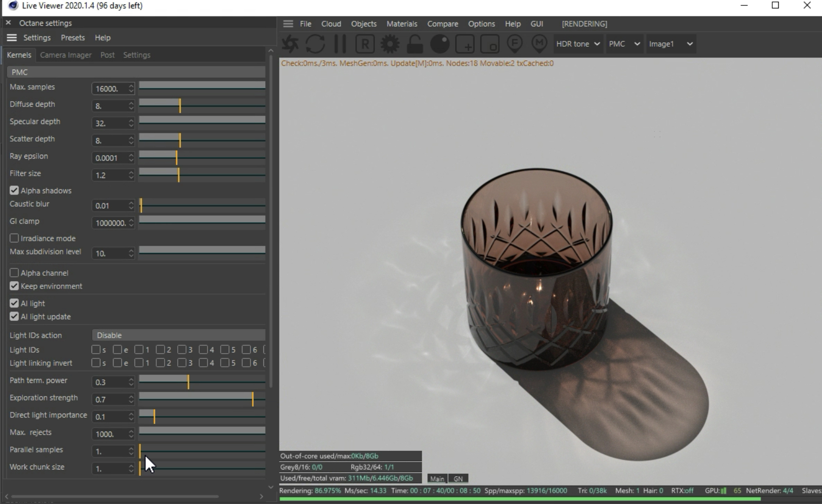Open the HDR tone dropdown

tap(578, 44)
